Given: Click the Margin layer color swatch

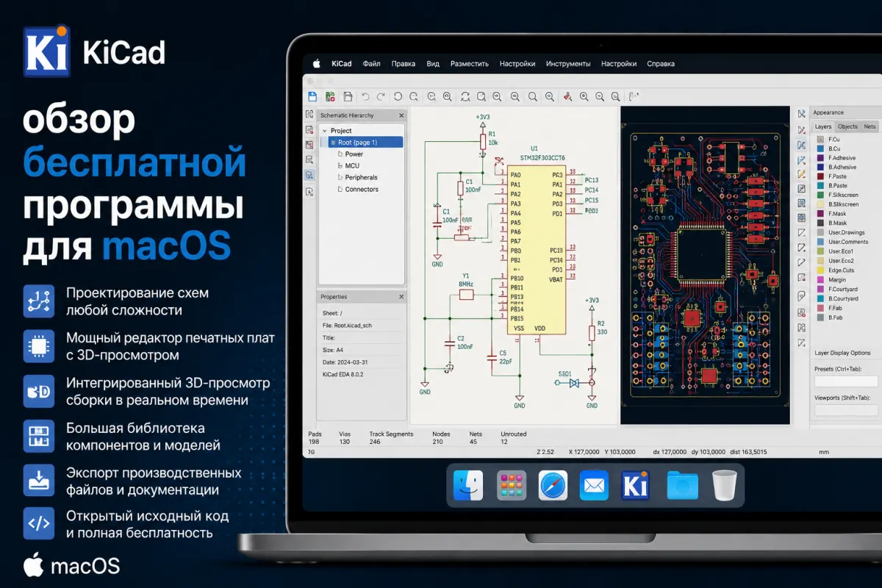Looking at the screenshot, I should tap(820, 280).
